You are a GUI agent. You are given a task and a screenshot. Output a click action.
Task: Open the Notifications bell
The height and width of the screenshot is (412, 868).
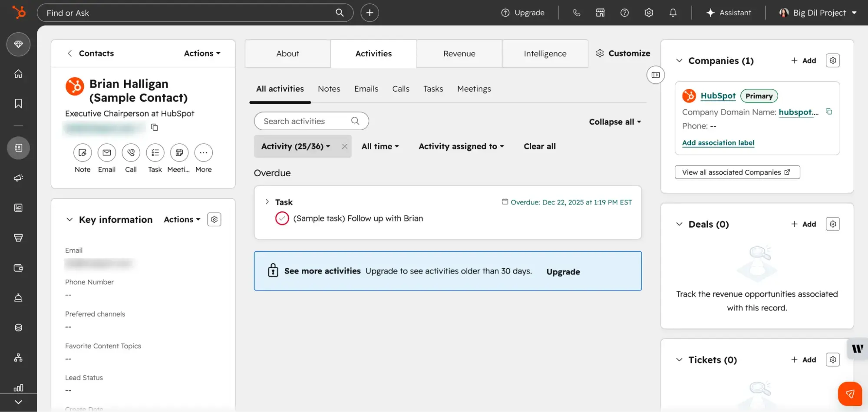tap(673, 13)
